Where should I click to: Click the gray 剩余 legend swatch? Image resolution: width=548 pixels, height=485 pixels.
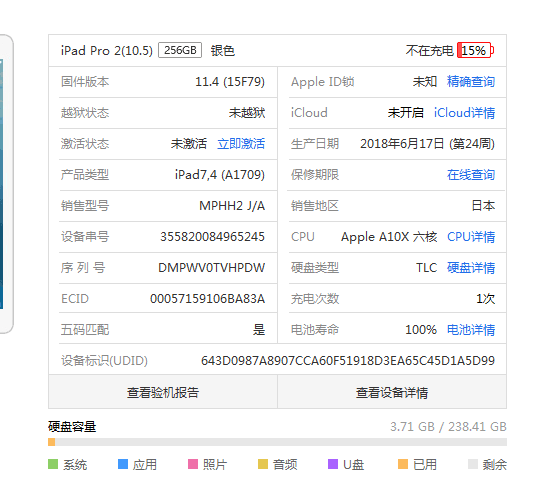[x=473, y=464]
